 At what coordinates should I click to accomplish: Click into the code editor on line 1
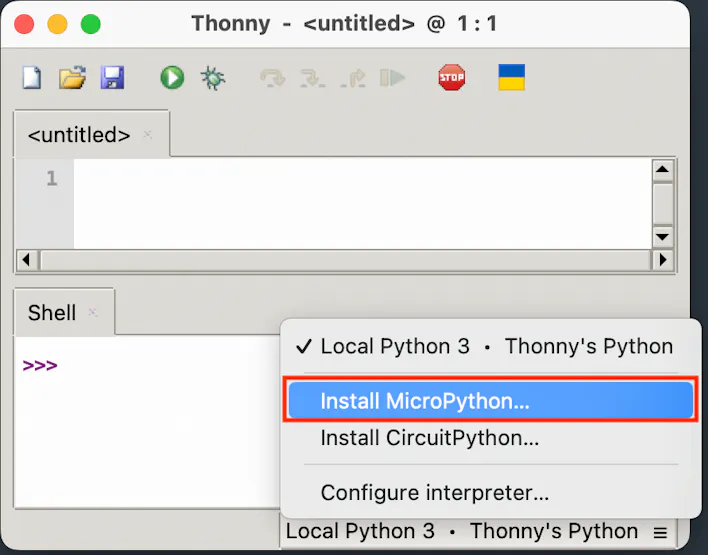(x=360, y=180)
